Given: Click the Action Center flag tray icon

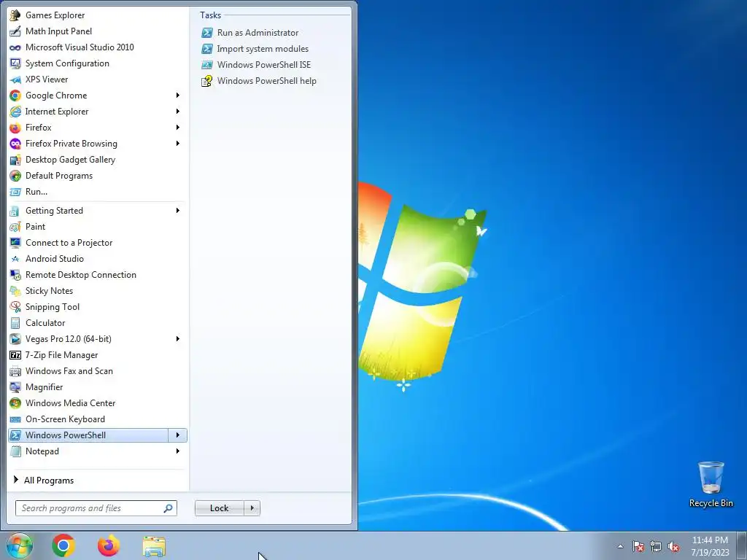Looking at the screenshot, I should pos(638,546).
